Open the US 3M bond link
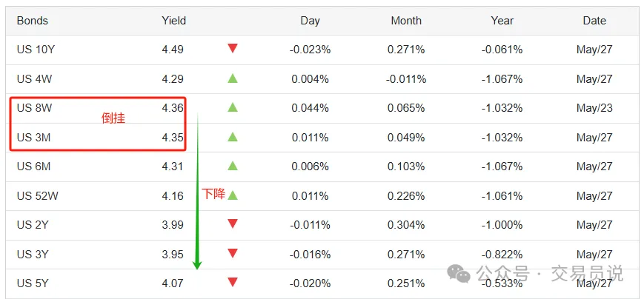This screenshot has height=299, width=644. (33, 138)
